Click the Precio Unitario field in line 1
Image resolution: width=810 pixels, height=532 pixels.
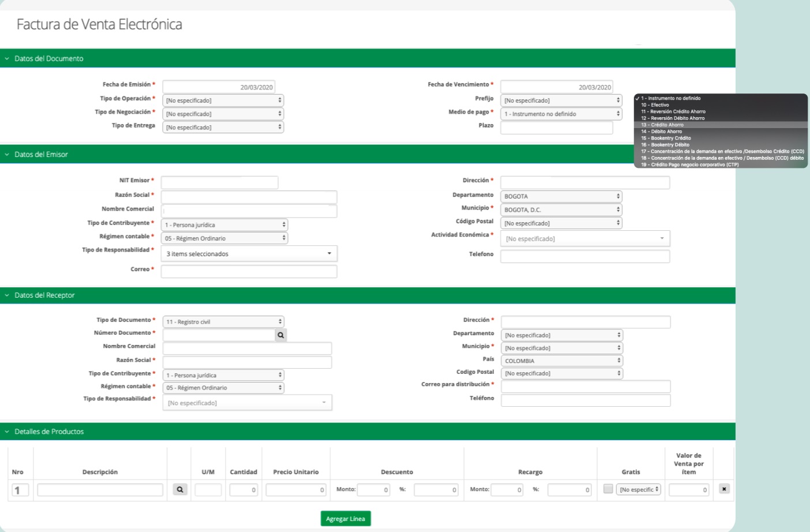(x=296, y=490)
